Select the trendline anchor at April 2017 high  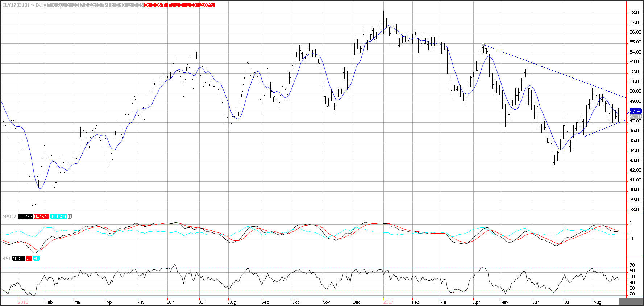(x=483, y=45)
